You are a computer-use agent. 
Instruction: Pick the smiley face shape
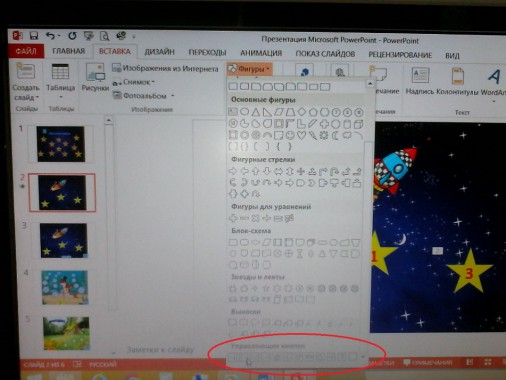290,135
